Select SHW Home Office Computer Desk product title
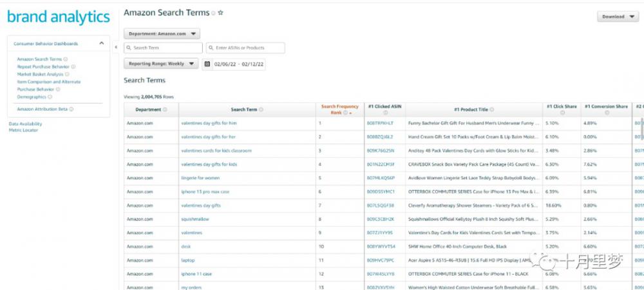644x290 pixels. tap(457, 246)
